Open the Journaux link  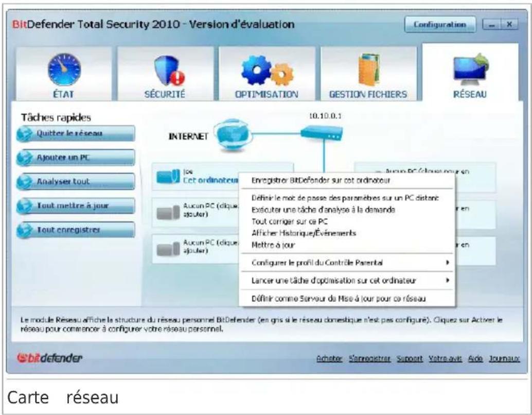(x=504, y=359)
